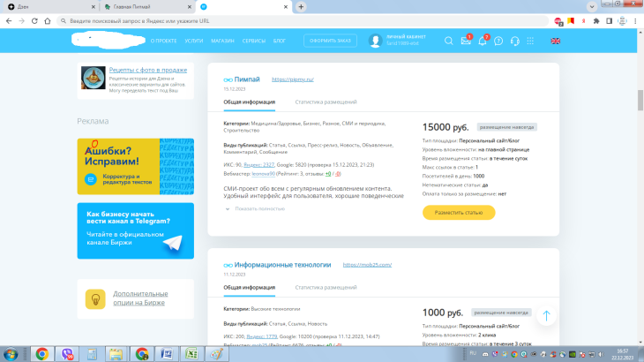Open the Chrome three-dot menu

635,21
